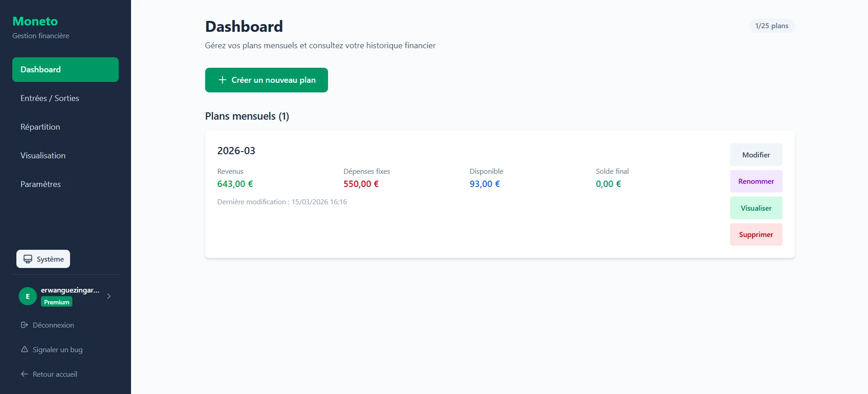
Task: Click the warning triangle bug icon
Action: [x=25, y=349]
